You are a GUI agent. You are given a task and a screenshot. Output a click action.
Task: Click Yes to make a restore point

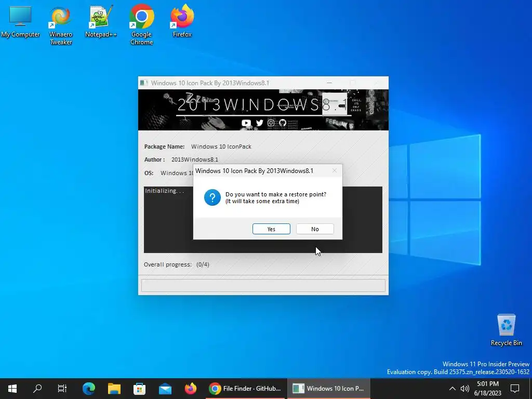click(271, 229)
